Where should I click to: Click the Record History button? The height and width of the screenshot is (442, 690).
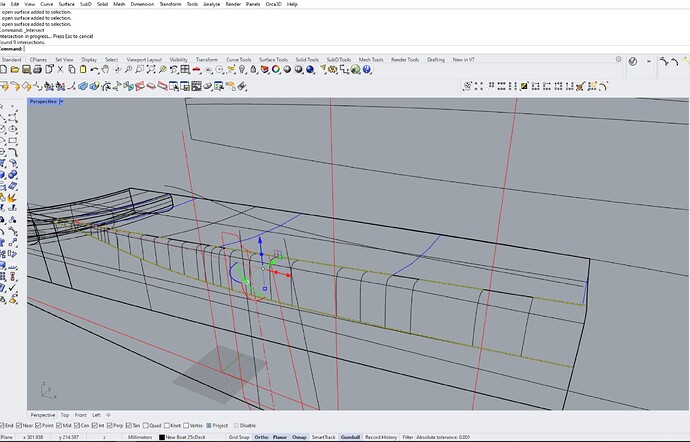point(381,437)
